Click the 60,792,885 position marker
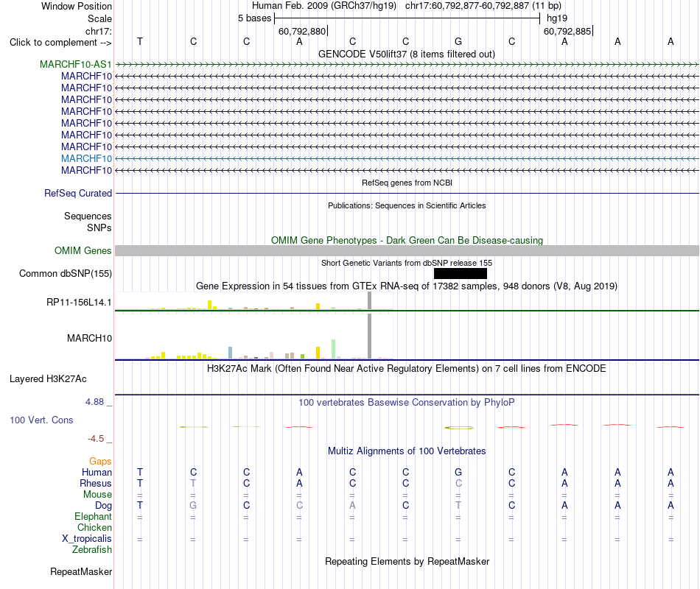 pyautogui.click(x=567, y=31)
